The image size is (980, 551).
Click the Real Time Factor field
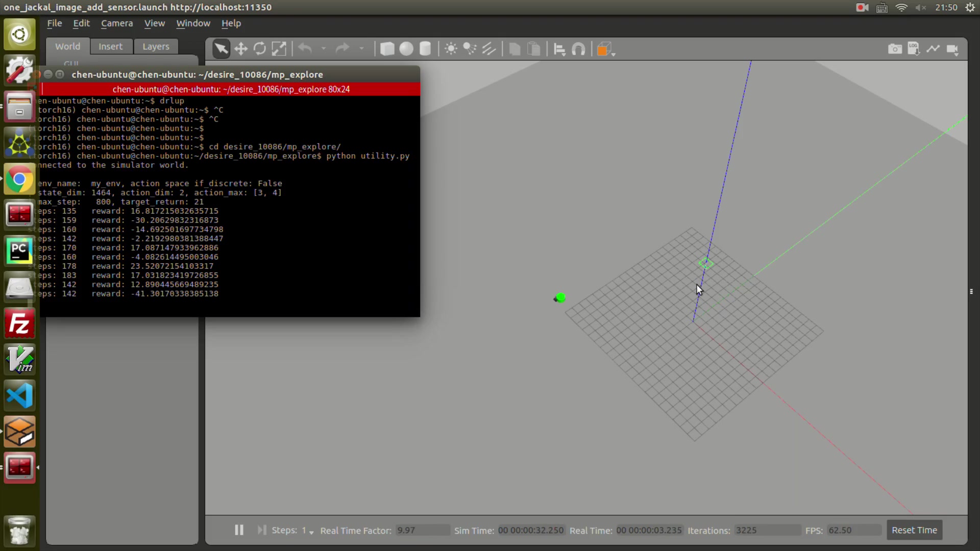point(422,531)
